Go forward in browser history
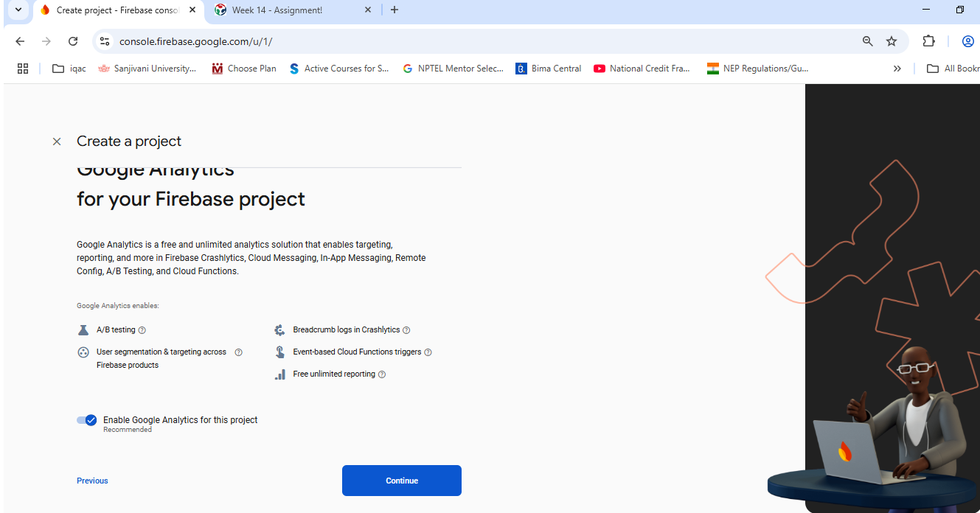The width and height of the screenshot is (980, 513). pyautogui.click(x=46, y=41)
